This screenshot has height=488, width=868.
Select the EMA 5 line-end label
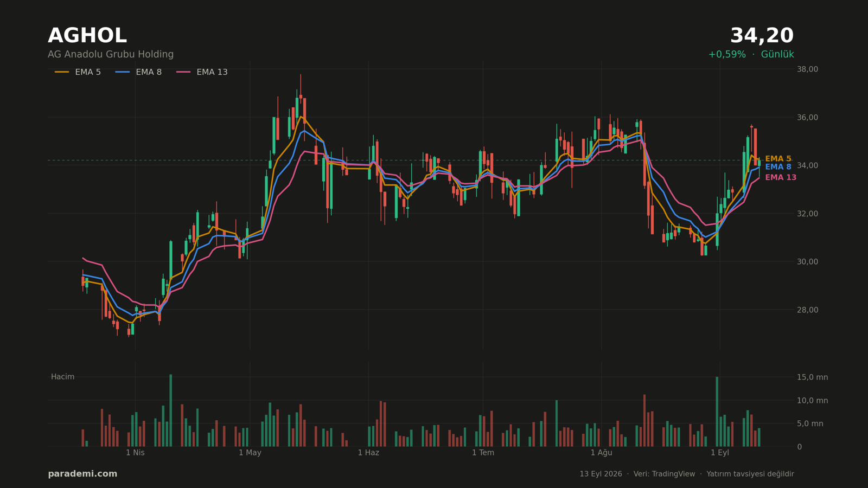[778, 159]
